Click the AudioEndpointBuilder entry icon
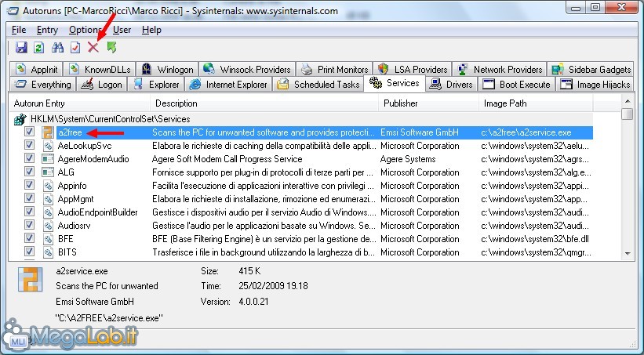This screenshot has height=355, width=644. click(48, 212)
